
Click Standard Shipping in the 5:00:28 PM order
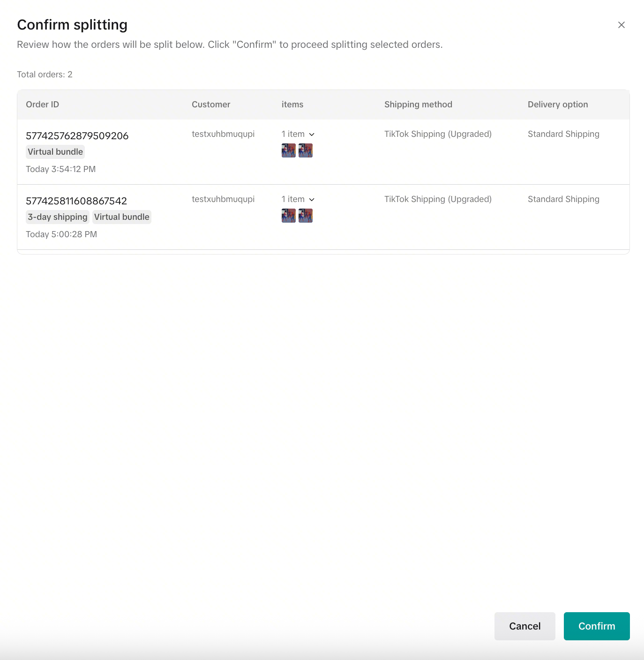pyautogui.click(x=563, y=199)
